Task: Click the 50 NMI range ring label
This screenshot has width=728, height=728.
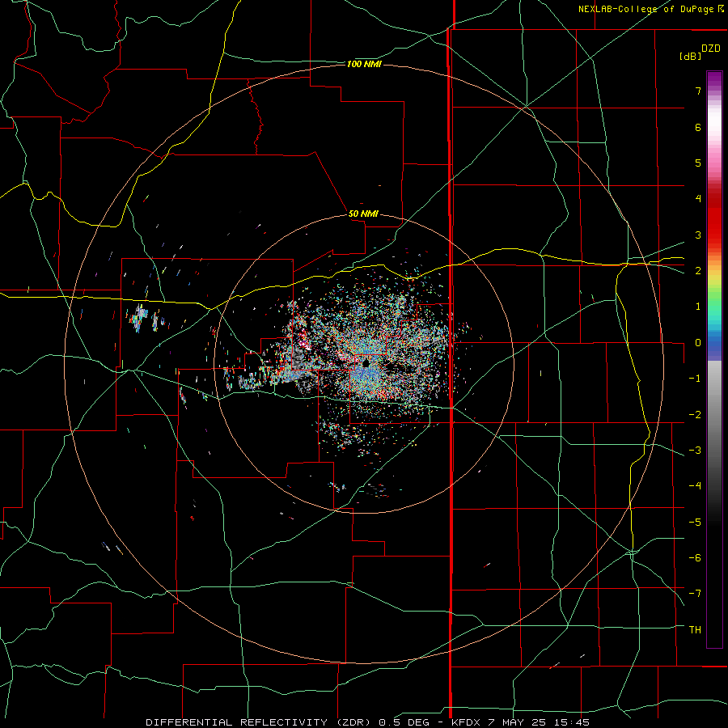Action: tap(363, 214)
